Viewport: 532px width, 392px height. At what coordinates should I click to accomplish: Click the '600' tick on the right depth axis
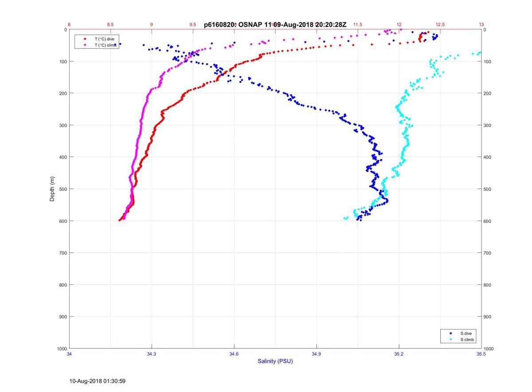pyautogui.click(x=488, y=221)
